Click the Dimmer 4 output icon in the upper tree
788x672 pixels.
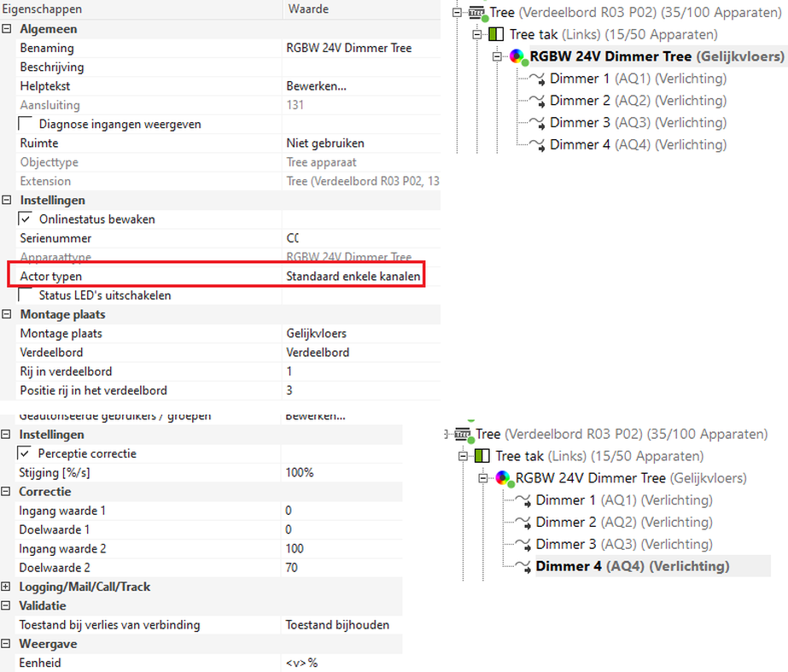pyautogui.click(x=537, y=145)
